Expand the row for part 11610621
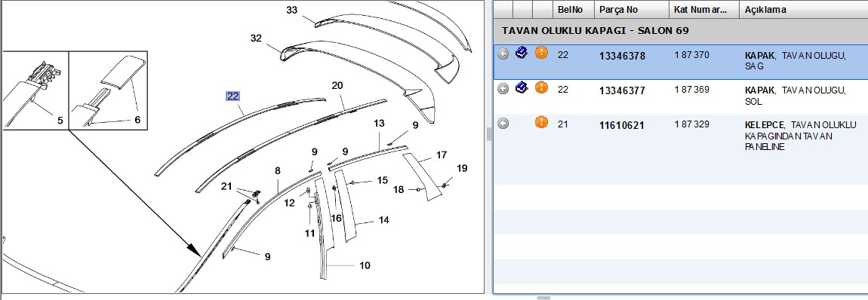This screenshot has width=868, height=300. (503, 124)
